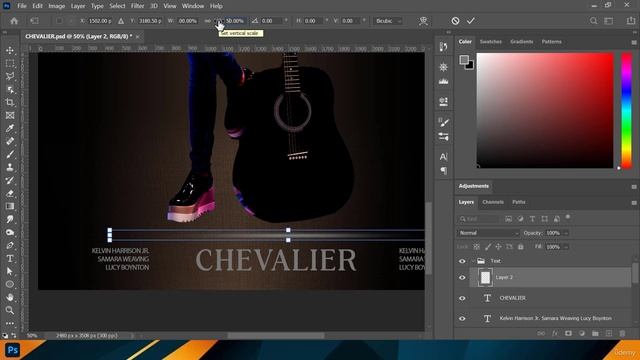Open the blend mode Normal dropdown

coord(488,233)
